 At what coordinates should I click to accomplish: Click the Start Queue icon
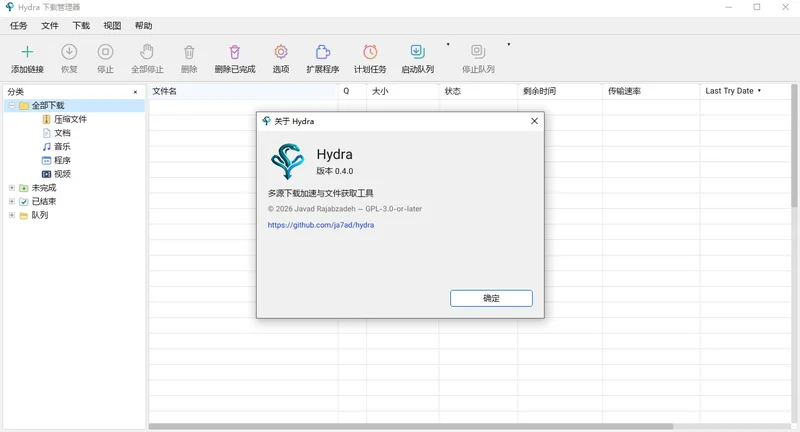point(417,52)
